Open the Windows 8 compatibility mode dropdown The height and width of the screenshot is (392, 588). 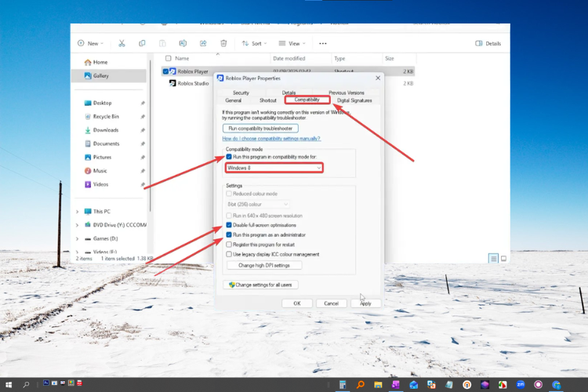coord(274,168)
